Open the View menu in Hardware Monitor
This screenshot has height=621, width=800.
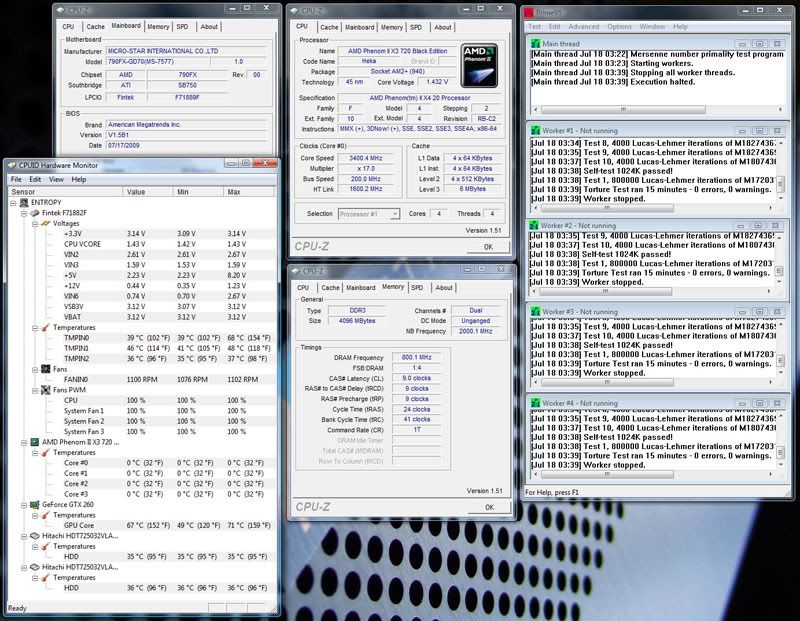click(56, 180)
